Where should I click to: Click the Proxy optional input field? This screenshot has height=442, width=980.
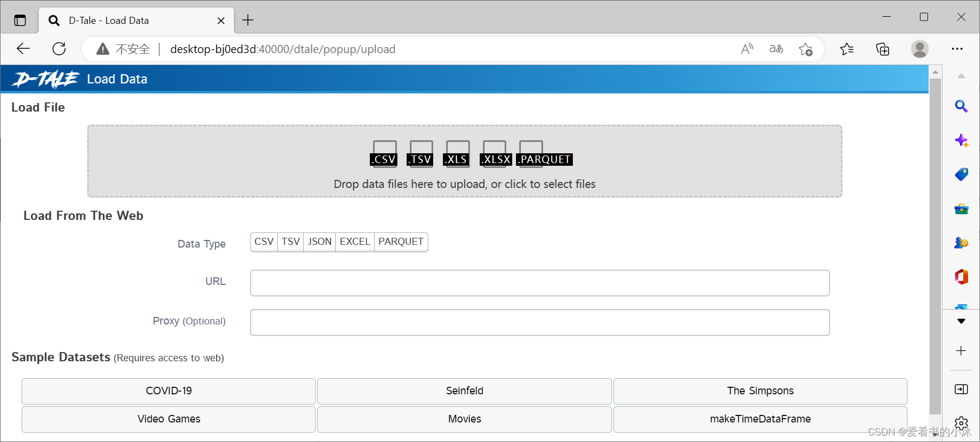540,322
